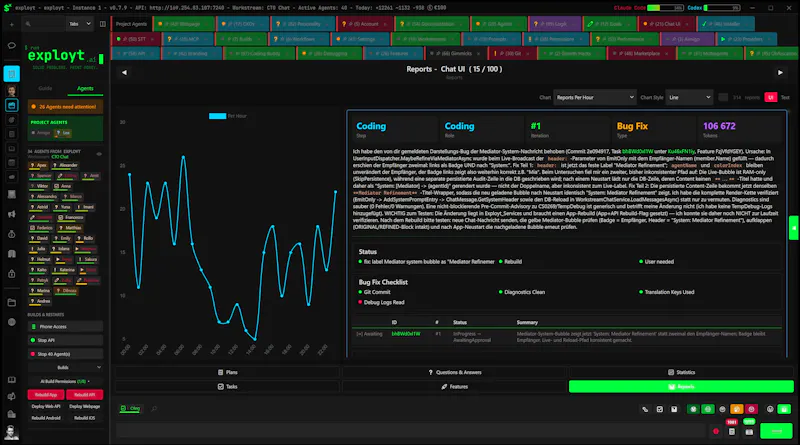800x445 pixels.
Task: Click the globe icon in left sidebar
Action: click(11, 323)
